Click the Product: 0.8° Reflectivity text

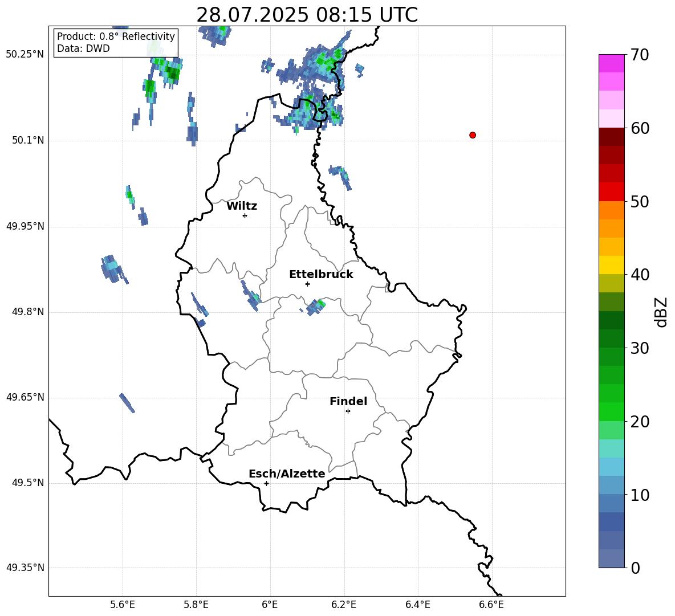[116, 36]
